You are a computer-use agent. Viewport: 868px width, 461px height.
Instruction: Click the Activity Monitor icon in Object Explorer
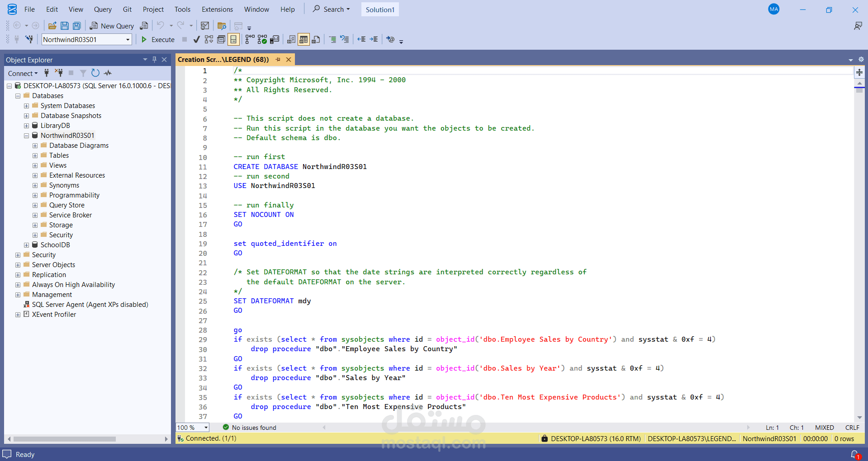[x=108, y=73]
